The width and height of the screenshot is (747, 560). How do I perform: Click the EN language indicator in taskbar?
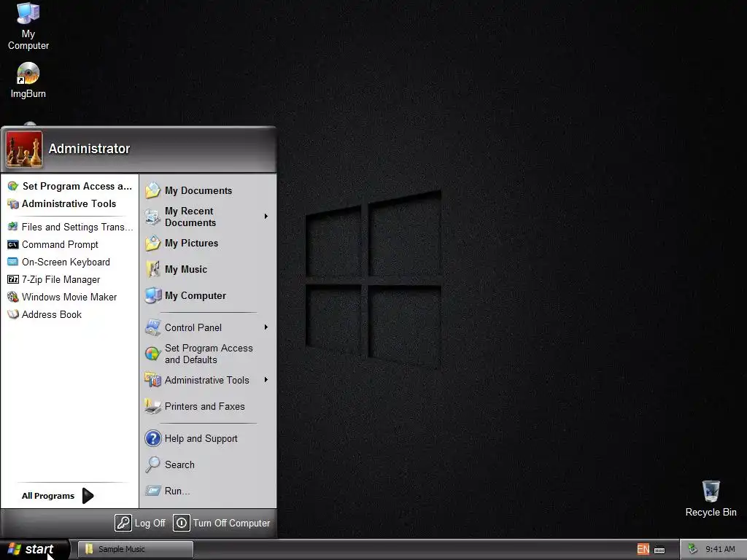tap(643, 549)
